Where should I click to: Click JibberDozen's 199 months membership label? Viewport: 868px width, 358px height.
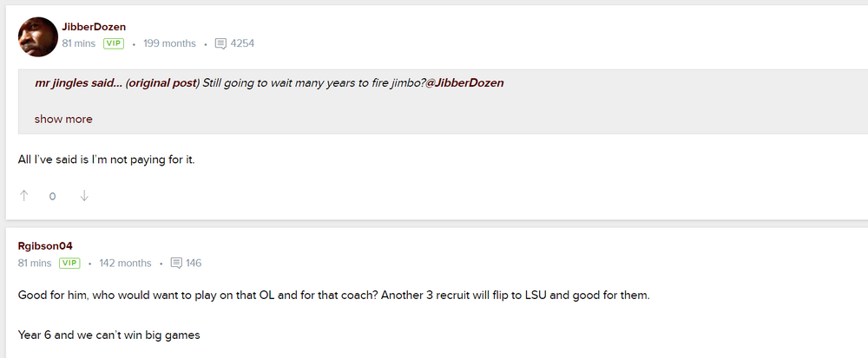click(x=169, y=43)
